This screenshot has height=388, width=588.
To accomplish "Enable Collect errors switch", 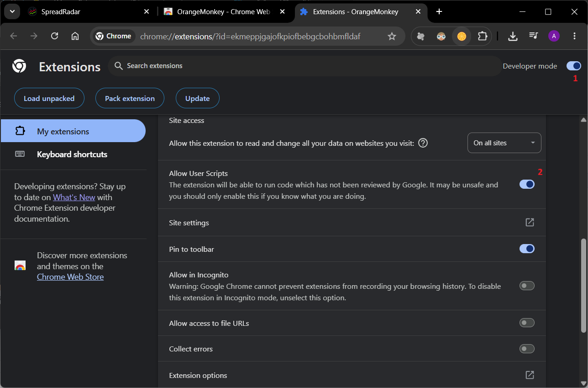I will 527,349.
